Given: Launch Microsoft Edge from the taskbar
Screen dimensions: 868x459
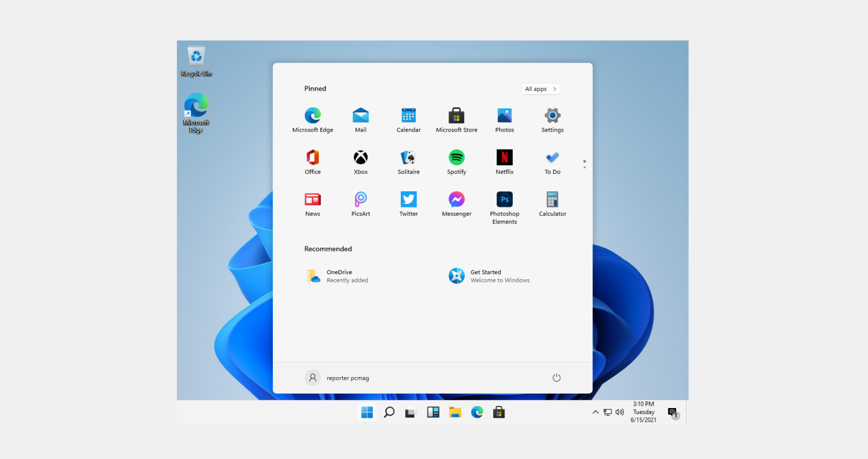Looking at the screenshot, I should click(477, 412).
